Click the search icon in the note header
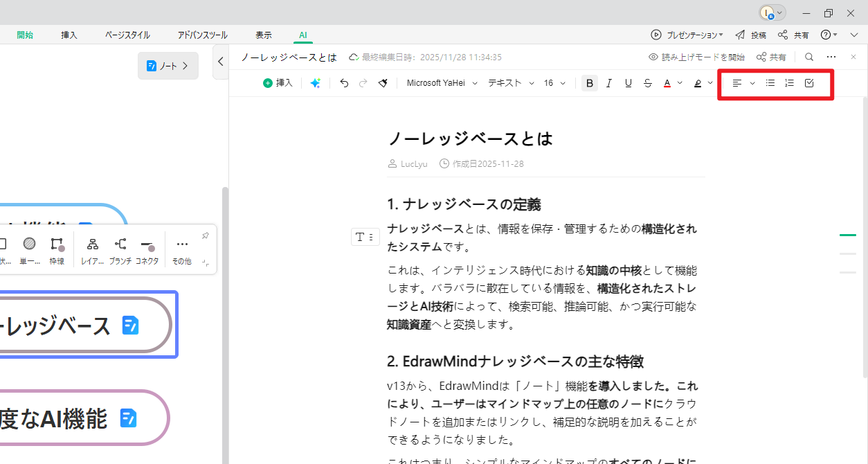Screen dimensions: 868x464 [809, 57]
